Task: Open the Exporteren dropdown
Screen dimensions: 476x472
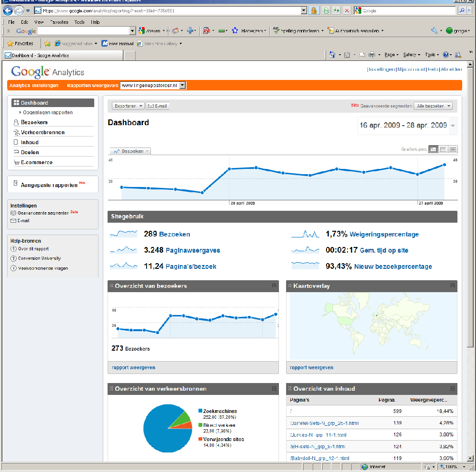Action: pyautogui.click(x=128, y=106)
